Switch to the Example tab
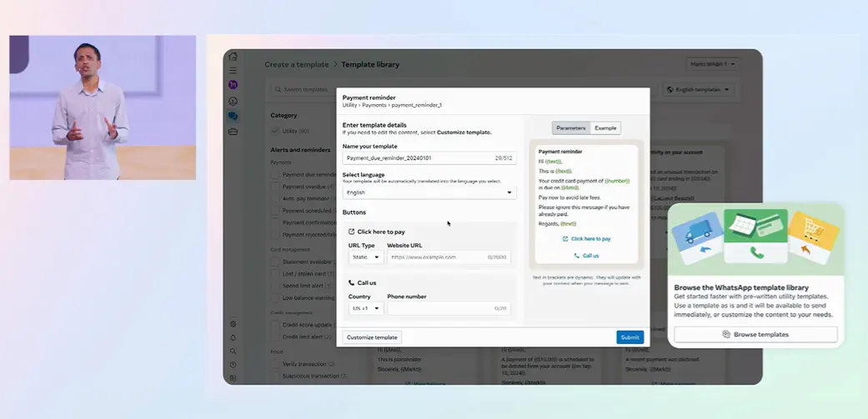868x419 pixels. 605,128
